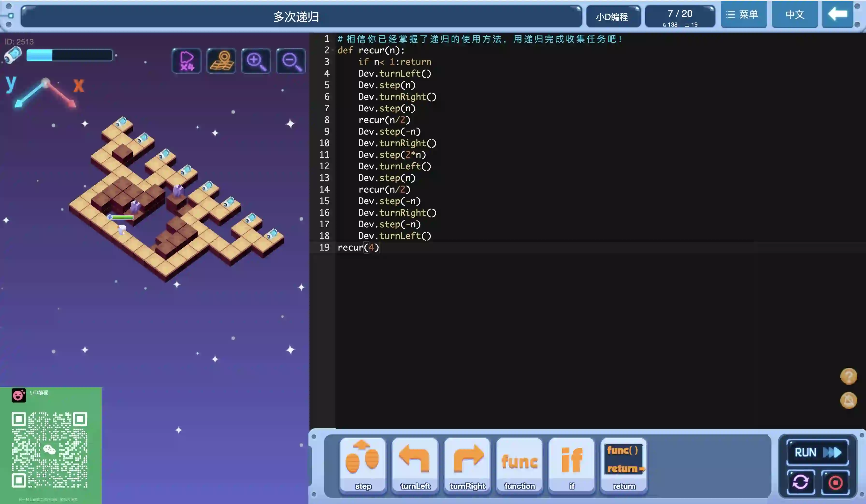Zoom out of the game map

click(291, 61)
